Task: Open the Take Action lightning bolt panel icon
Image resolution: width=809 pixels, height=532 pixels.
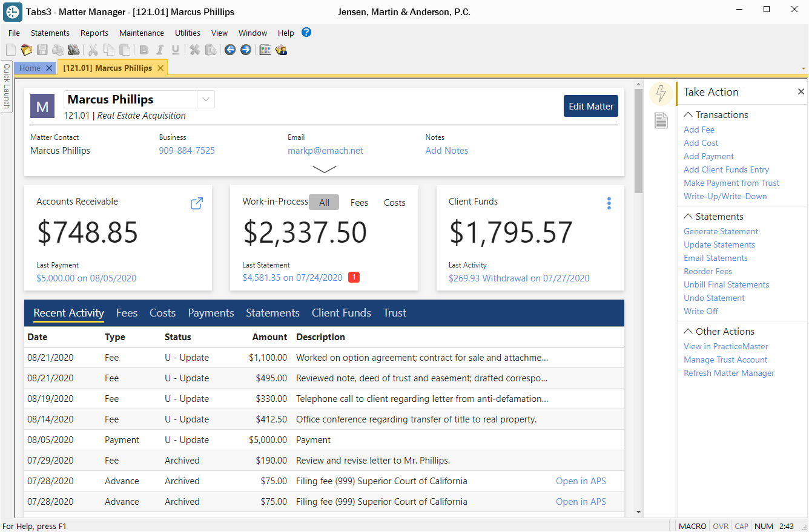Action: coord(661,93)
